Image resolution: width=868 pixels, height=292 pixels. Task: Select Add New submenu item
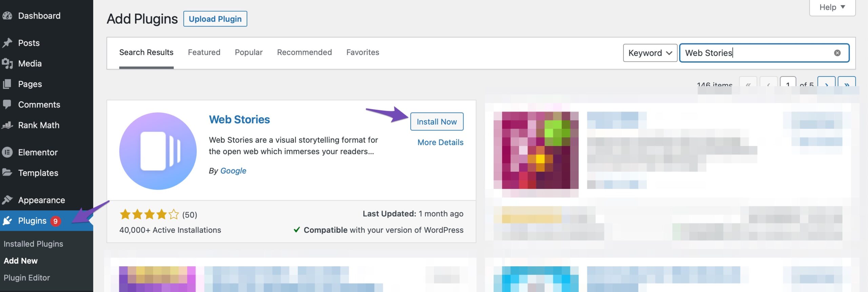tap(21, 261)
